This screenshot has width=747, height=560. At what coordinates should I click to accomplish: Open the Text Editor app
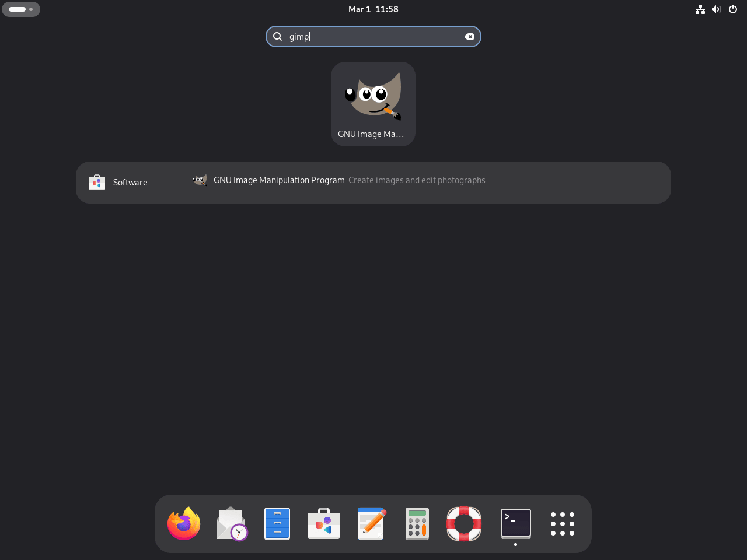tap(370, 523)
